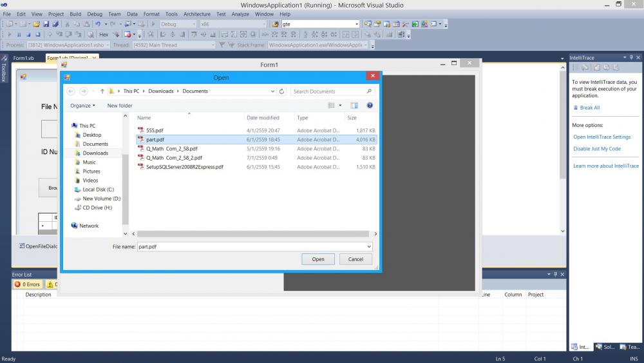Viewport: 644px width, 363px height.
Task: Sort by Date modified column header
Action: [x=263, y=118]
